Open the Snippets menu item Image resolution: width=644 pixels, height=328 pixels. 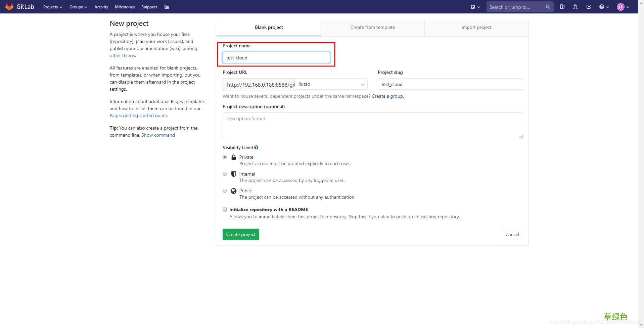[149, 7]
